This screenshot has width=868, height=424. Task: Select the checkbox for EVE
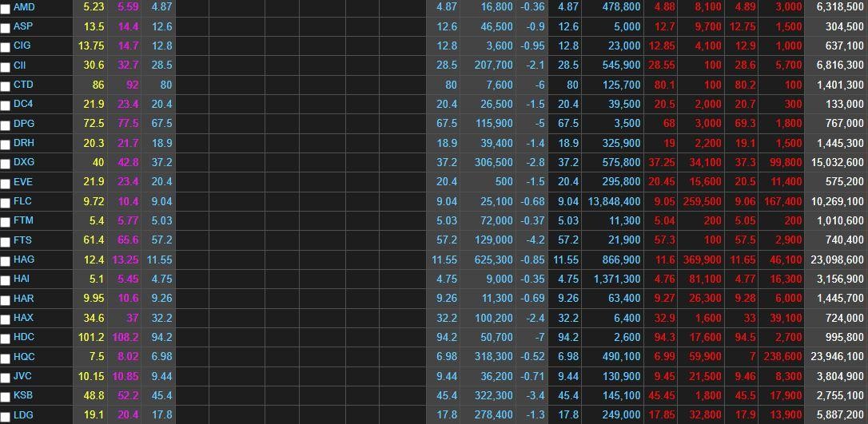point(6,183)
